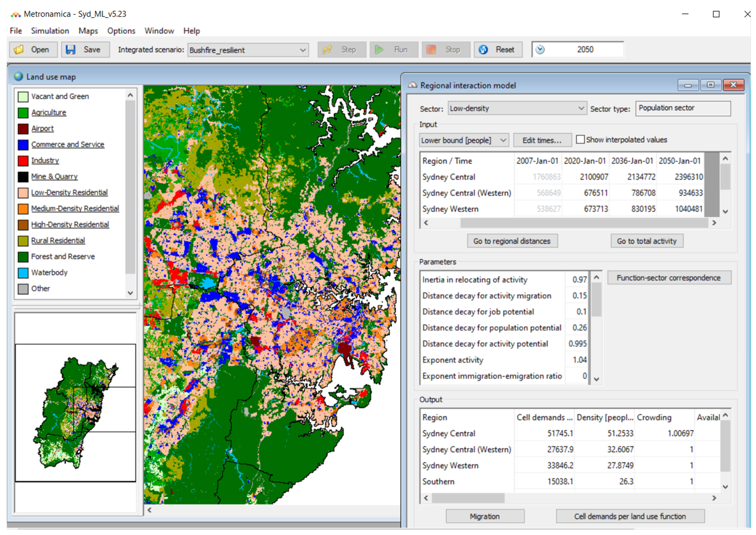Open the Simulation menu
The image size is (756, 535).
[x=50, y=31]
